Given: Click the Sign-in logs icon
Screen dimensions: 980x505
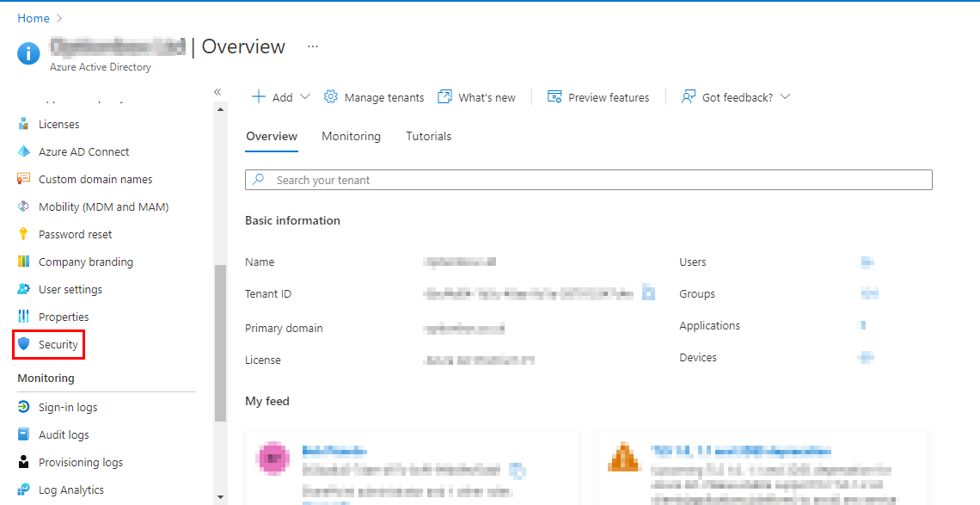Looking at the screenshot, I should click(24, 407).
